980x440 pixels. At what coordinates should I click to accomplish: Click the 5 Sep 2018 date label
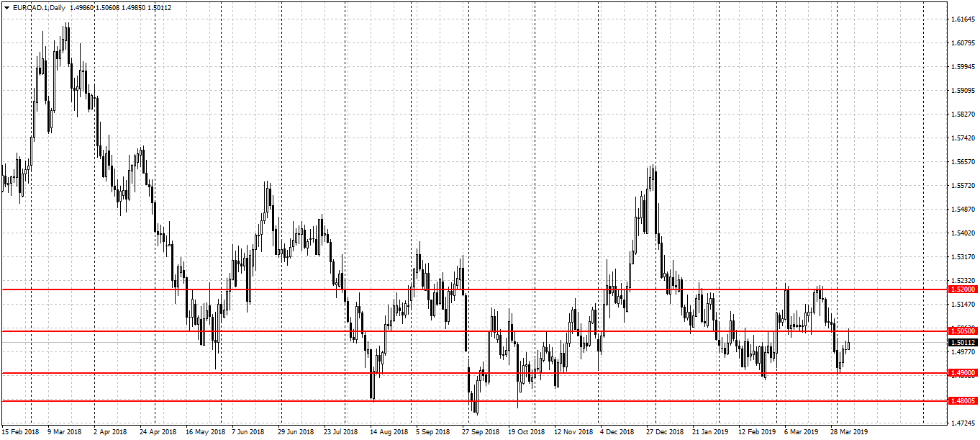[x=433, y=432]
